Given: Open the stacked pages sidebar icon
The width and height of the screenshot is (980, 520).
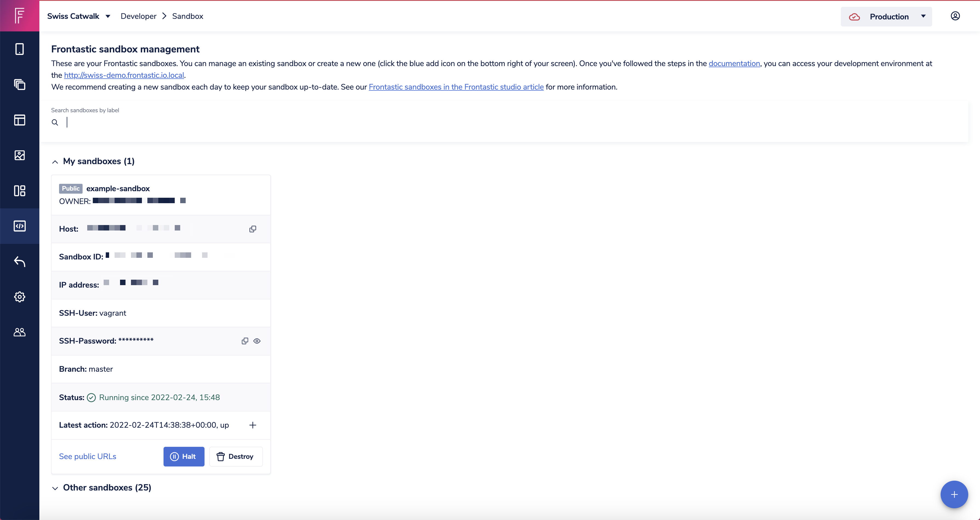Looking at the screenshot, I should (19, 84).
